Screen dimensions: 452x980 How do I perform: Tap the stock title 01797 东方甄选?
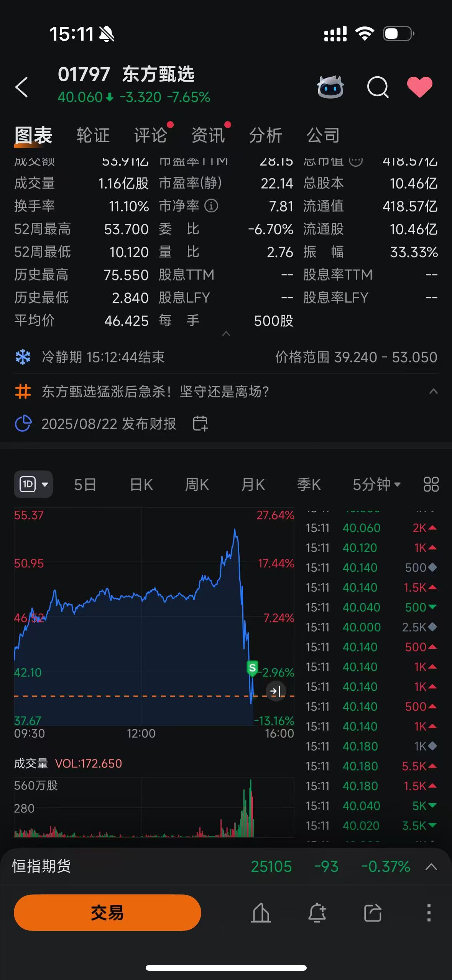click(x=126, y=74)
